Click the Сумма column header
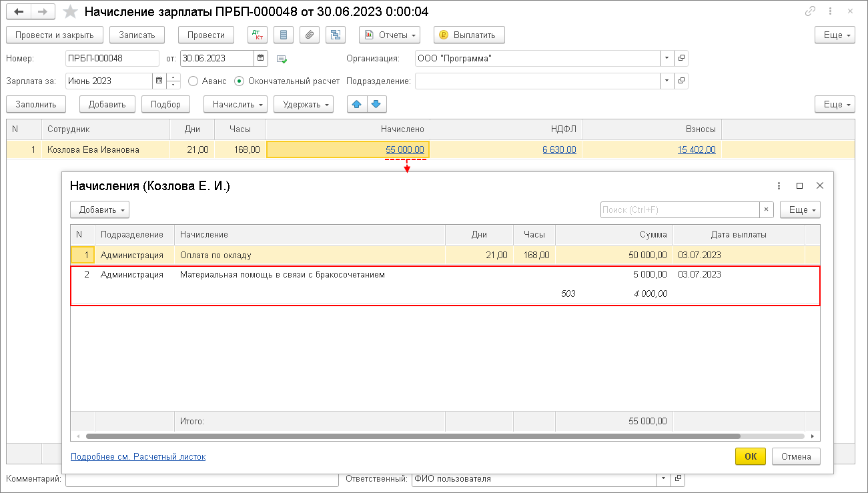868x493 pixels. coord(614,234)
